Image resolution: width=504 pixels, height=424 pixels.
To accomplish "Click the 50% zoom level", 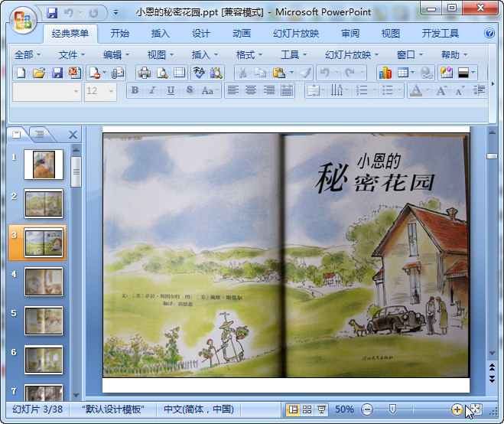I will tap(344, 409).
